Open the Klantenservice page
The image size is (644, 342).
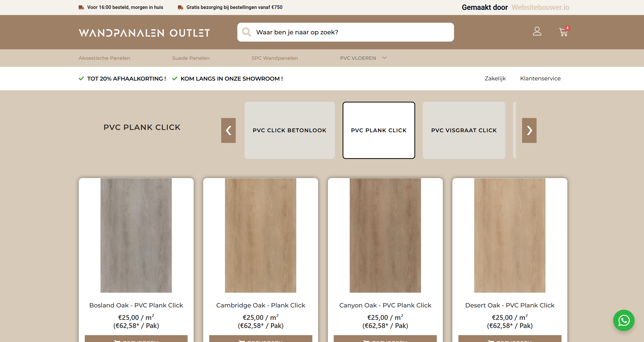tap(540, 78)
